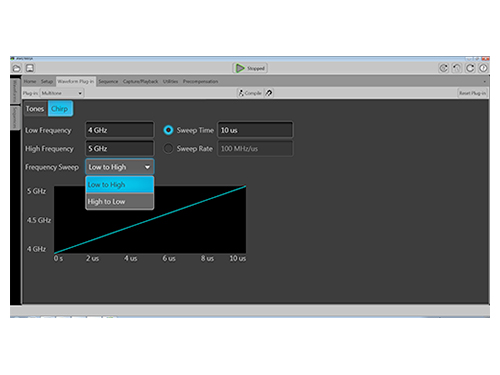500x375 pixels.
Task: Click the Low Frequency input field
Action: [120, 130]
